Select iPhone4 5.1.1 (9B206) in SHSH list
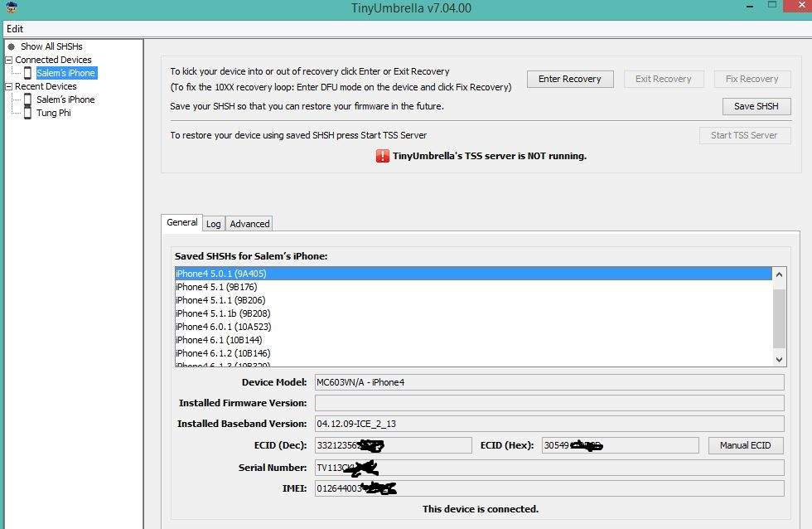812x529 pixels. [220, 300]
